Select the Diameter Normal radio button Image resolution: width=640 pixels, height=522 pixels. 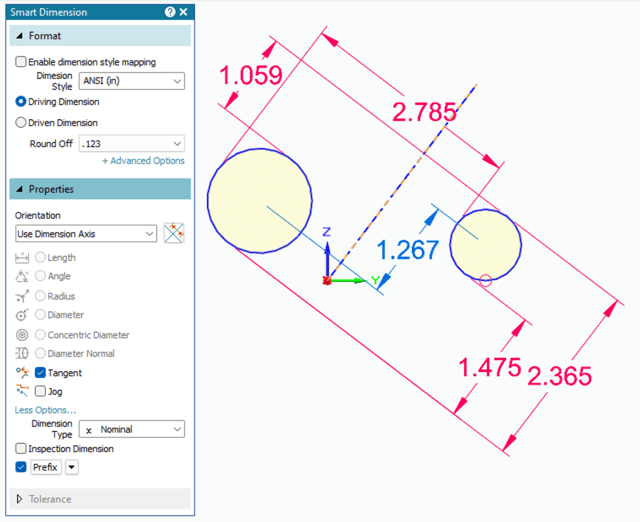40,353
